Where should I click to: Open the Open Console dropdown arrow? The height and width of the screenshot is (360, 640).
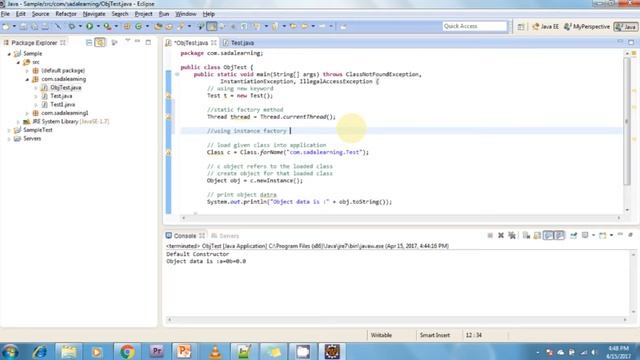611,236
